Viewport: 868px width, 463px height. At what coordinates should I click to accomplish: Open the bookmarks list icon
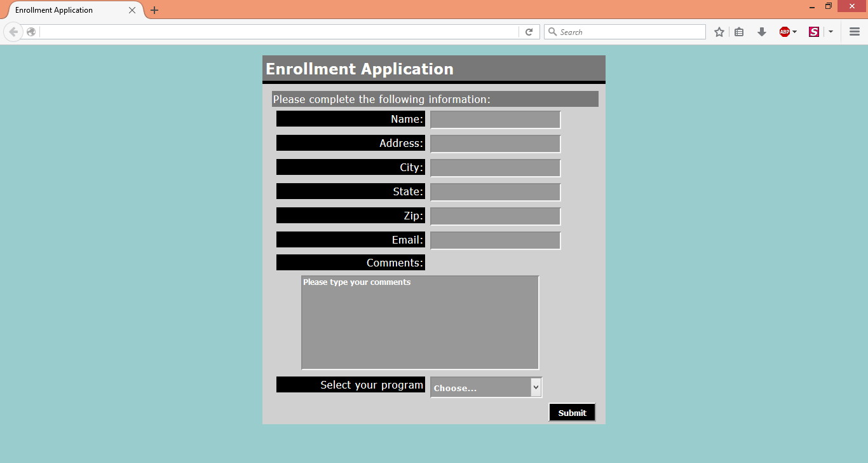click(x=739, y=32)
